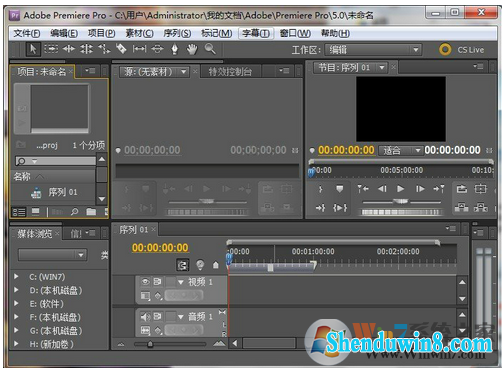Switch to the 媒体浏览 tab
The image size is (502, 368).
pos(35,234)
